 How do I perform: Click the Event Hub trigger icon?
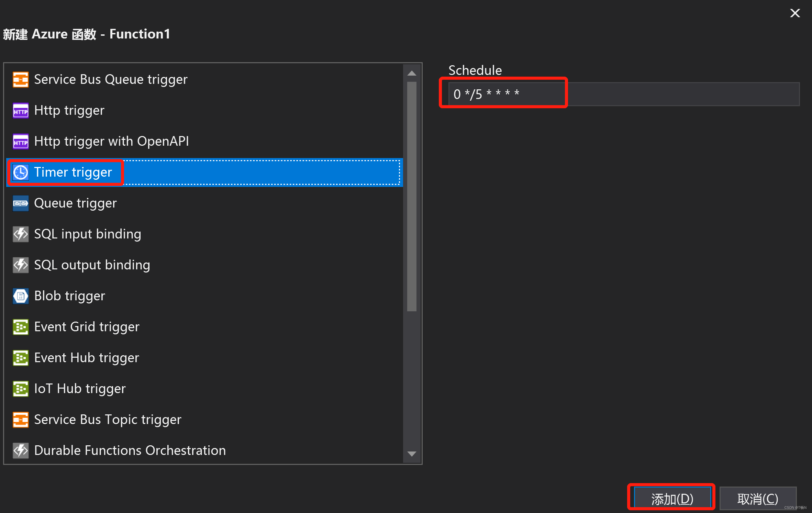(21, 358)
